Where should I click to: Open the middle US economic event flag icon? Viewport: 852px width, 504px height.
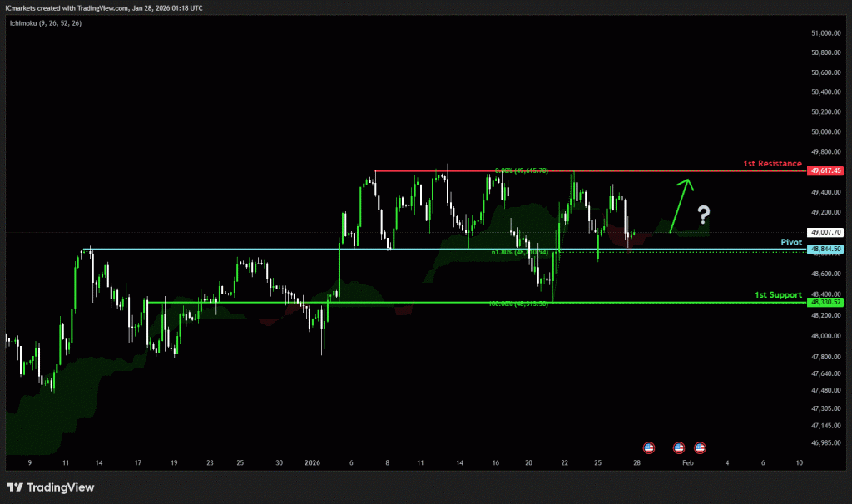pyautogui.click(x=678, y=447)
